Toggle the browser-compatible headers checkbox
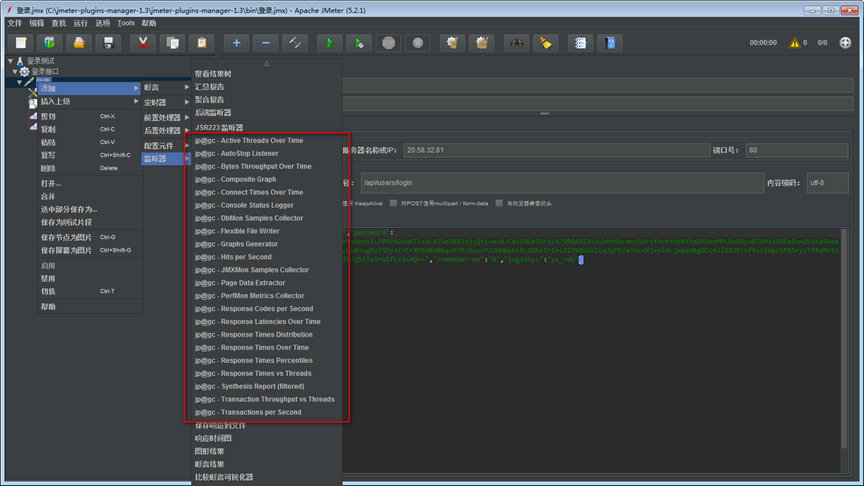Viewport: 864px width, 486px height. (499, 203)
